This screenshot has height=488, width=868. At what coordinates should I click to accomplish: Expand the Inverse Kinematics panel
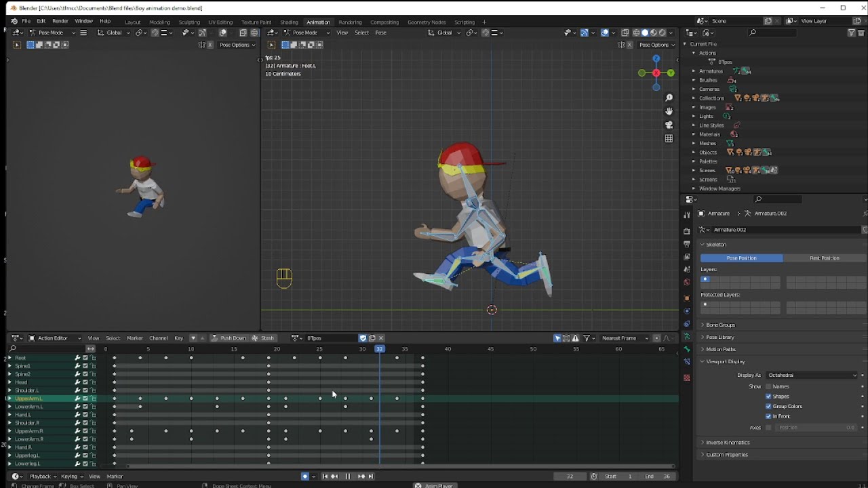click(x=728, y=443)
